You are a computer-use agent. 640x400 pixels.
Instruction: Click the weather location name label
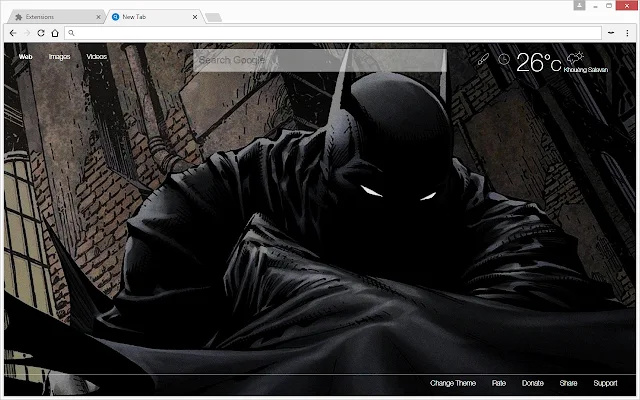click(x=586, y=70)
